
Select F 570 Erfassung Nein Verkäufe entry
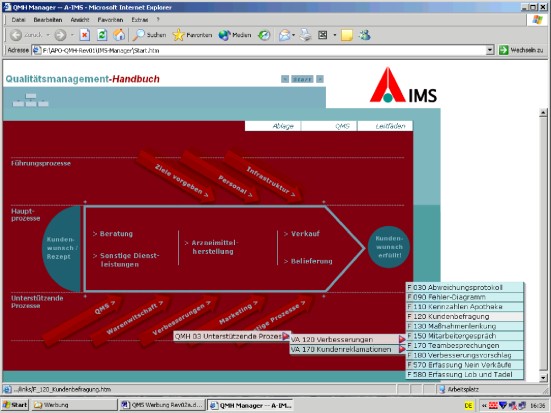[x=465, y=365]
